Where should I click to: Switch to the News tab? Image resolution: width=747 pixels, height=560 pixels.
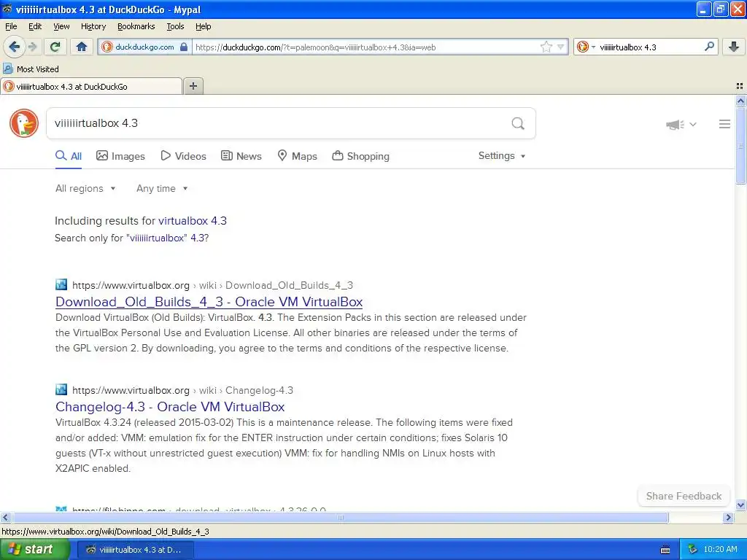click(x=241, y=156)
